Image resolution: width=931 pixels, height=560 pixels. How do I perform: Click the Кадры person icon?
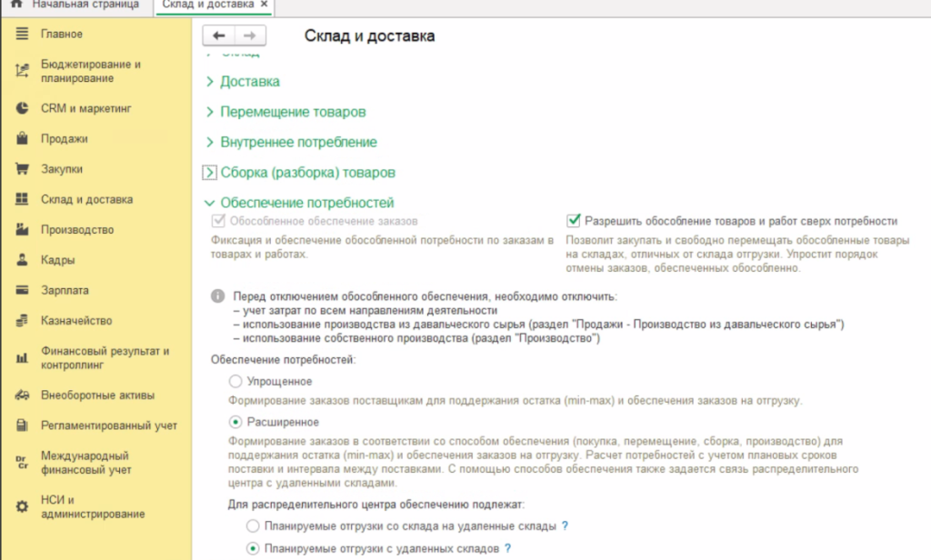pyautogui.click(x=23, y=260)
